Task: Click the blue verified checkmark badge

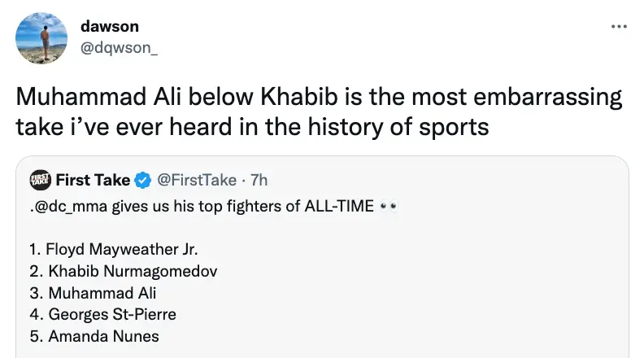Action: pos(143,179)
